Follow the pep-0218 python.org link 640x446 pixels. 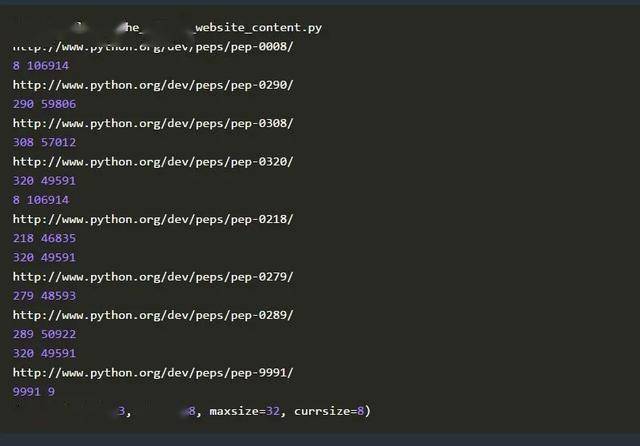coord(152,219)
